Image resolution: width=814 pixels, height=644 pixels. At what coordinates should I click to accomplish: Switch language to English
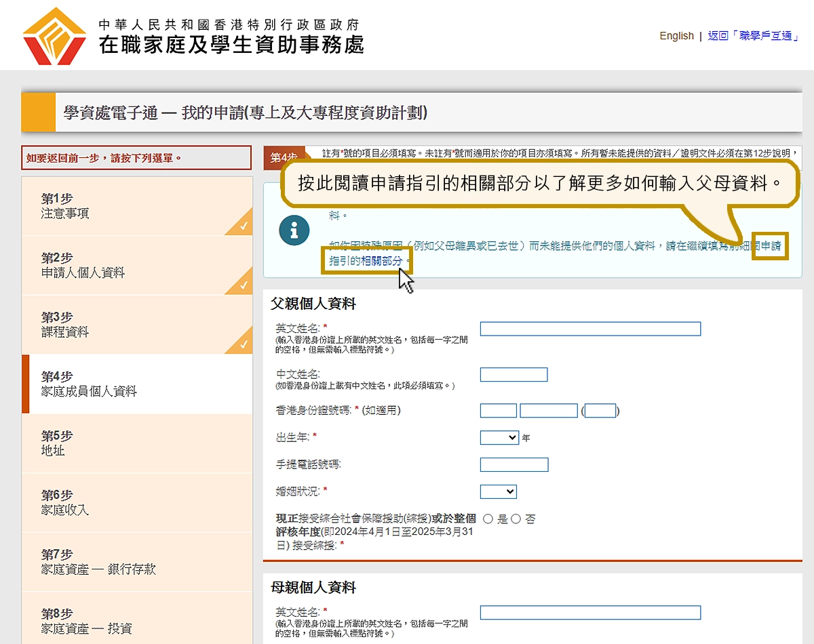click(x=676, y=36)
